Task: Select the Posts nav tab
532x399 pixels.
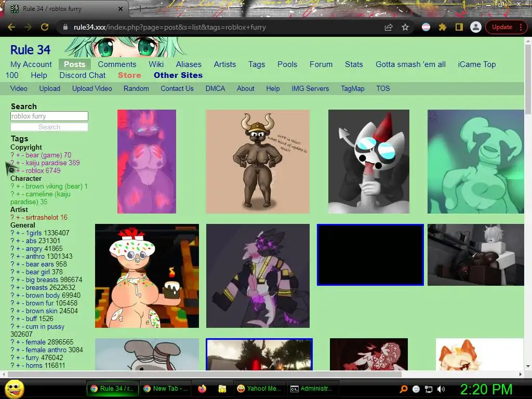Action: pos(75,64)
